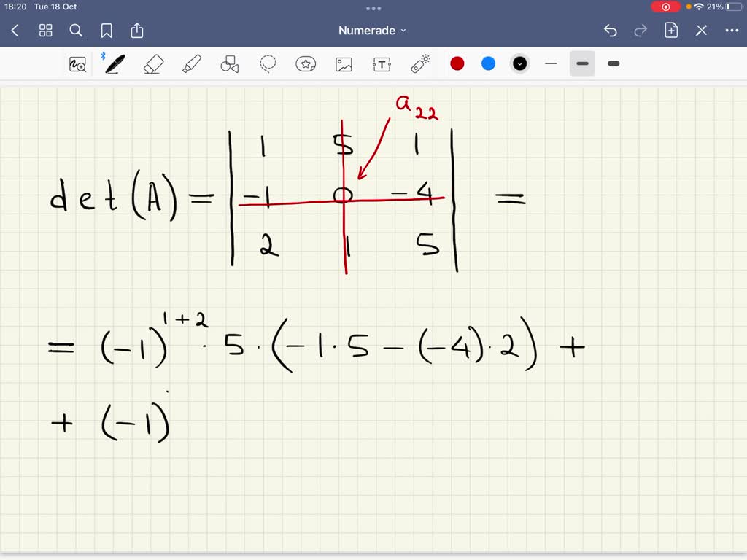Viewport: 747px width, 560px height.
Task: Open the shapes tool
Action: [x=229, y=63]
